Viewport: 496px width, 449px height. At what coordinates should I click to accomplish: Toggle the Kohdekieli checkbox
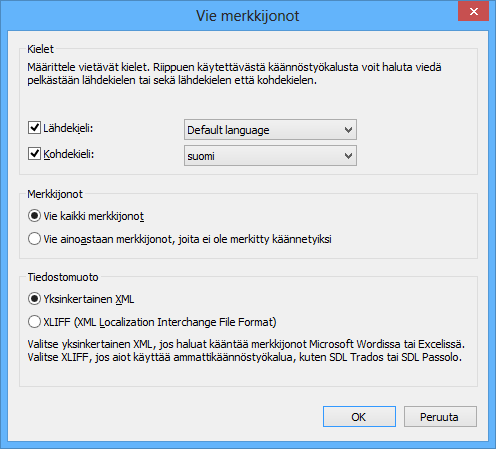34,154
